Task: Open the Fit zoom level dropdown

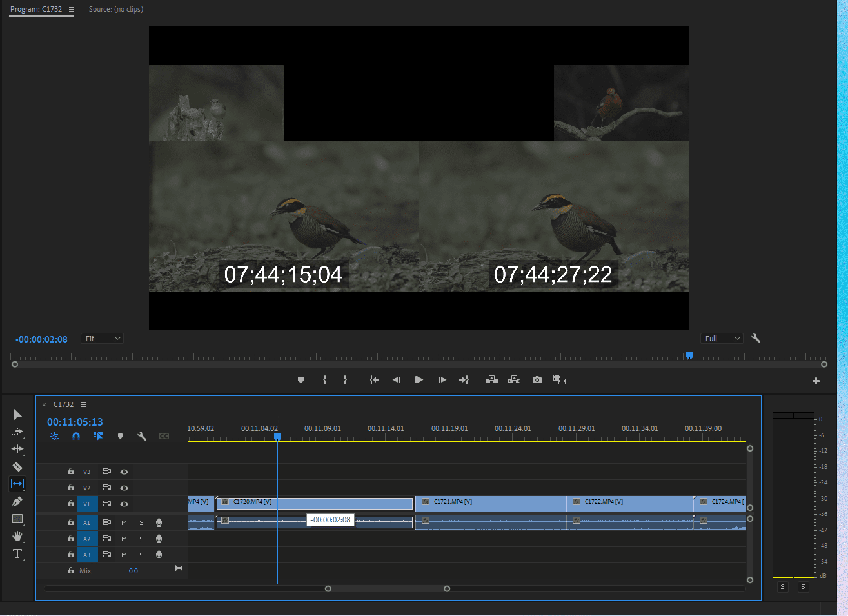Action: point(101,338)
